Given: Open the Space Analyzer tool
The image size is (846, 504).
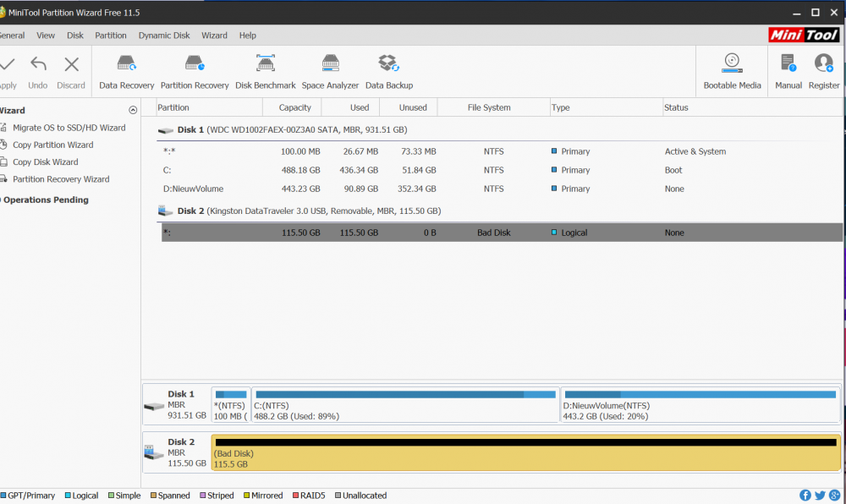Looking at the screenshot, I should [x=330, y=72].
